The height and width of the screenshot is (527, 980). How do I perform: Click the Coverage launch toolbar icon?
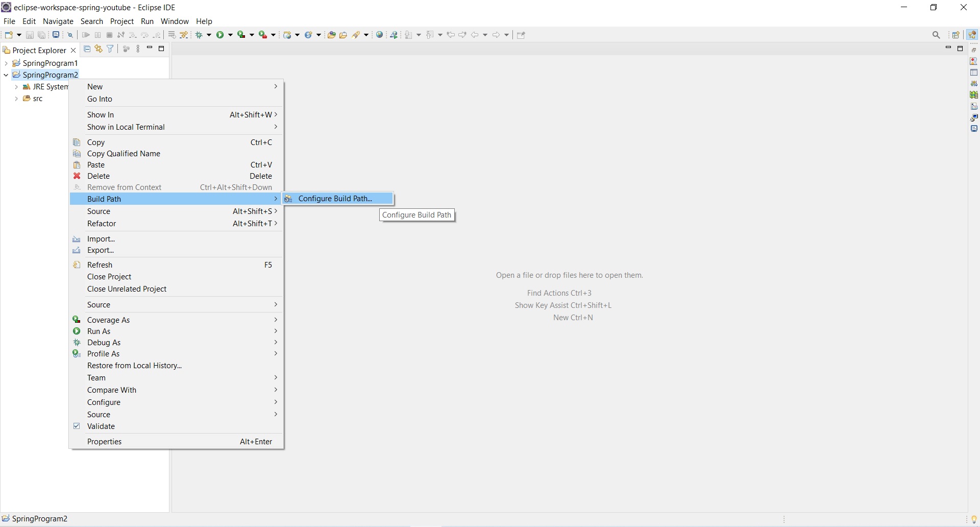click(x=241, y=35)
